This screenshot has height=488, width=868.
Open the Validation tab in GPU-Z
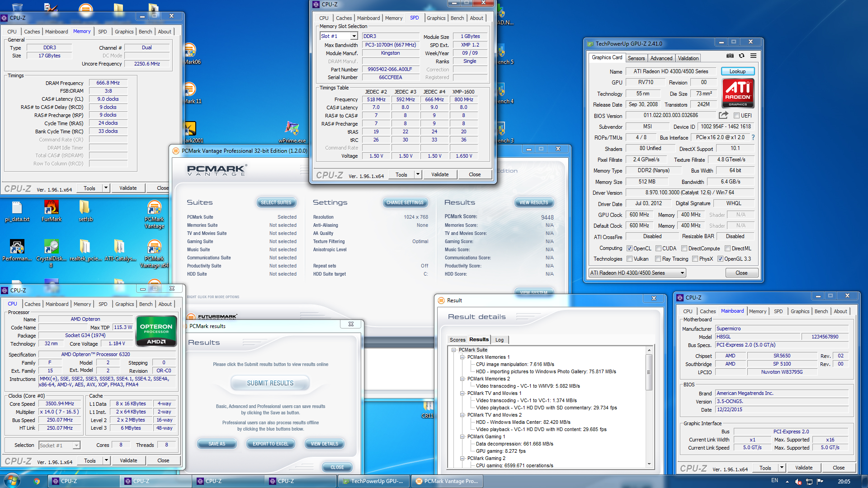coord(688,58)
